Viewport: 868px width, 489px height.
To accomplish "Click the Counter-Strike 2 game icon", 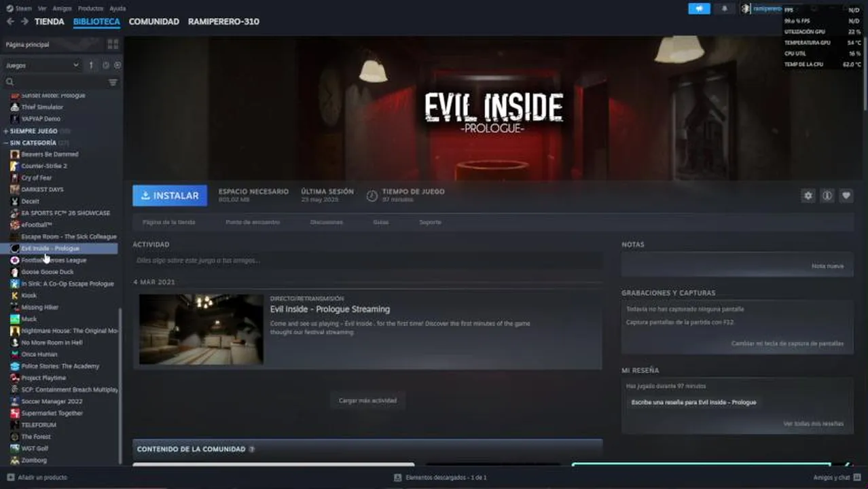I will tap(15, 166).
